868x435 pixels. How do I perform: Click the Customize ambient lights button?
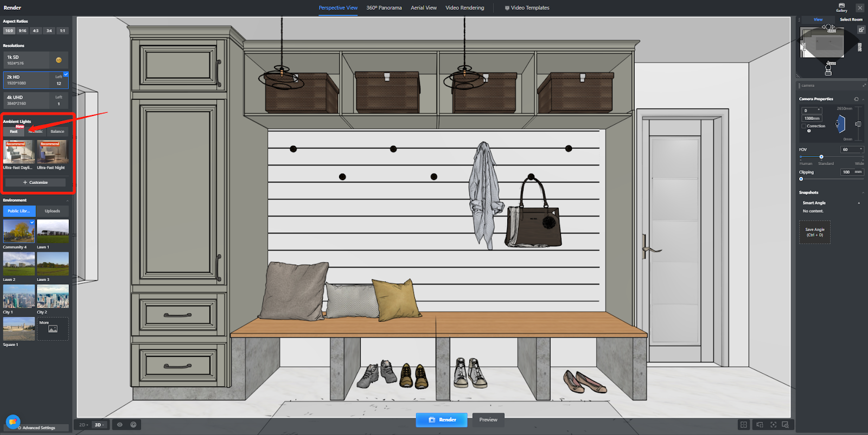35,183
